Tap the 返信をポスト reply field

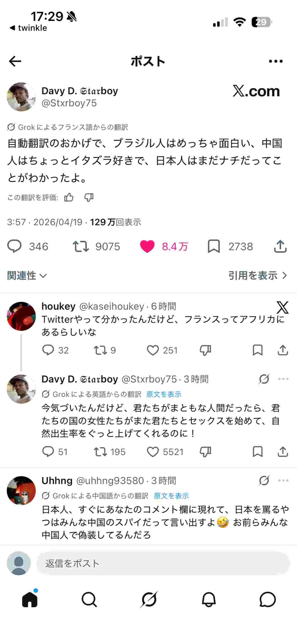163,563
